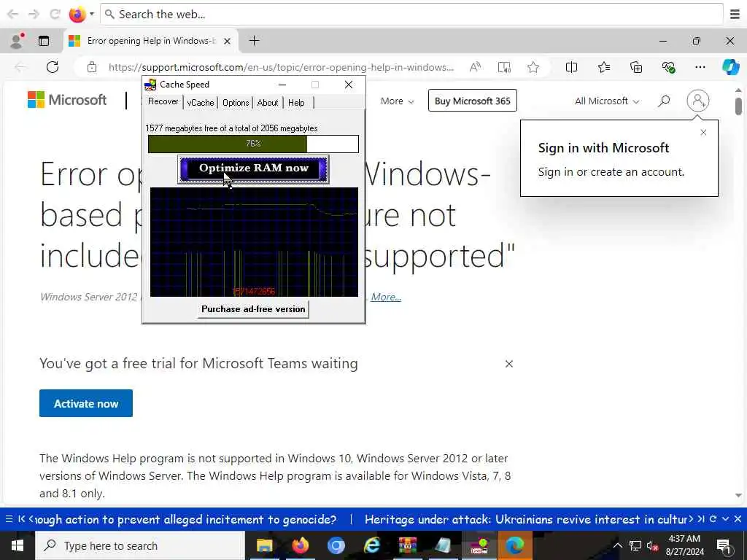Click Buy Microsoft 365 button
Image resolution: width=747 pixels, height=560 pixels.
[472, 101]
